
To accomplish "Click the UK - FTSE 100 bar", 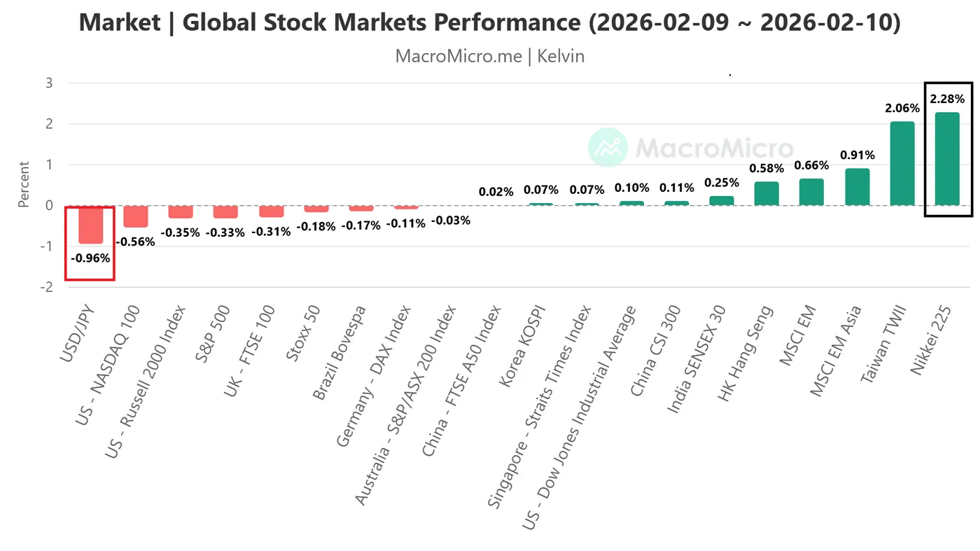I will tap(271, 211).
